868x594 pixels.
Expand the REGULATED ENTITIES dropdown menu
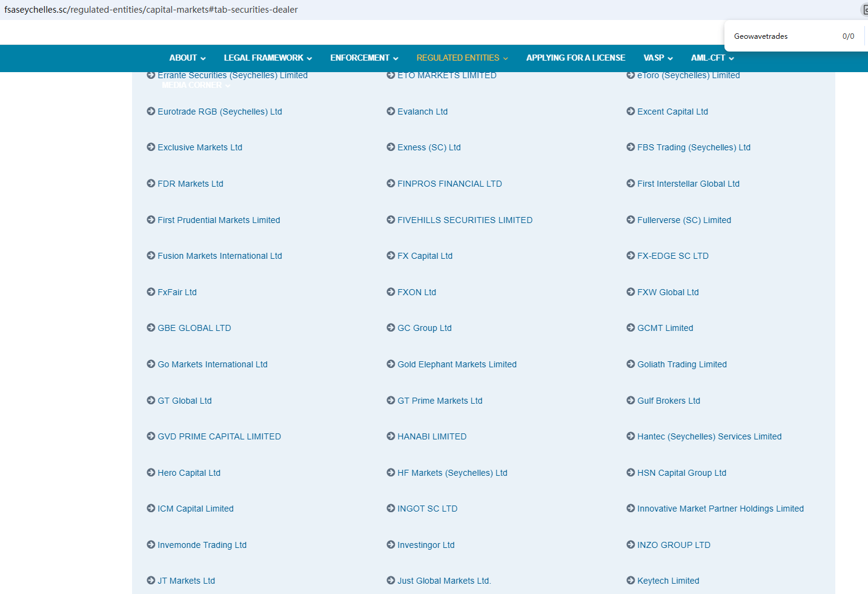click(x=462, y=58)
